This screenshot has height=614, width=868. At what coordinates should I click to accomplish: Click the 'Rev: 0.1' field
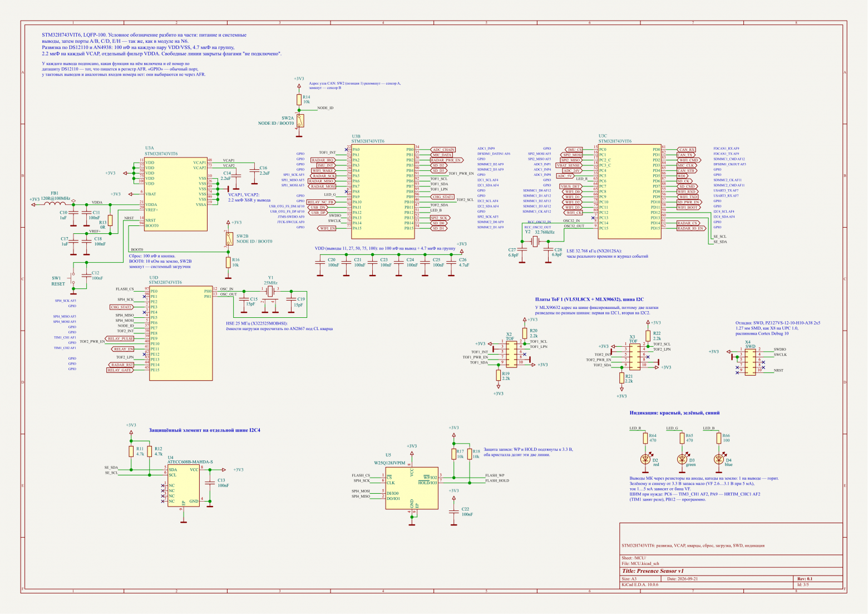(x=805, y=579)
